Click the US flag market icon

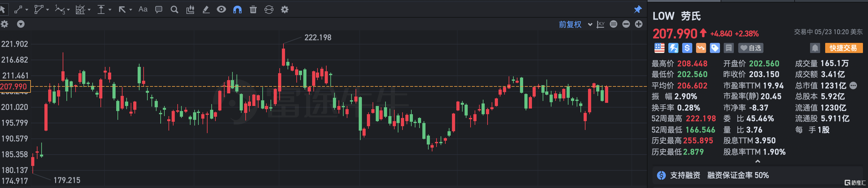pos(660,48)
